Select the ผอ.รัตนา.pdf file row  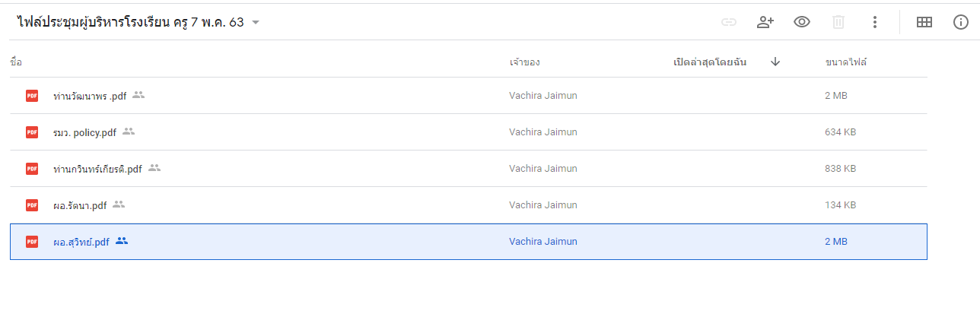click(x=469, y=205)
